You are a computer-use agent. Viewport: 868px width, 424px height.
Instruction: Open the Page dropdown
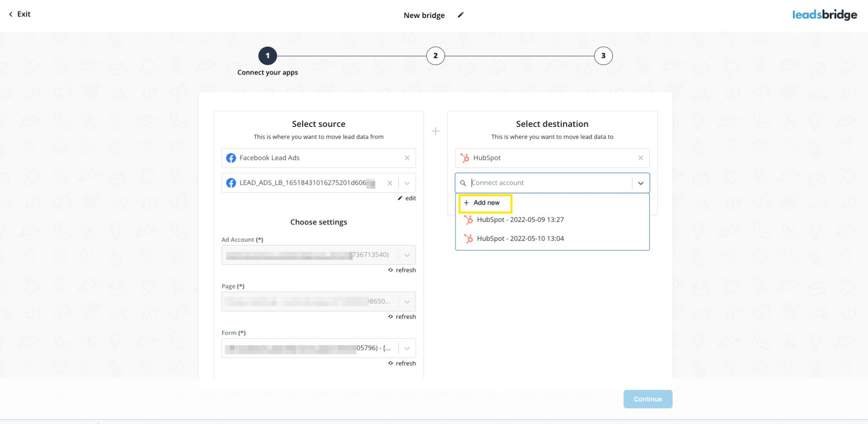tap(407, 301)
